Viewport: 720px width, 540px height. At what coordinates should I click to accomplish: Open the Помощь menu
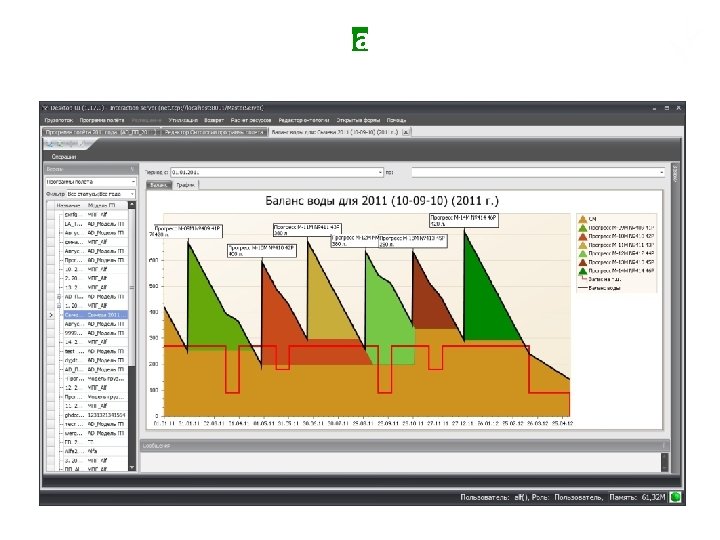click(396, 120)
